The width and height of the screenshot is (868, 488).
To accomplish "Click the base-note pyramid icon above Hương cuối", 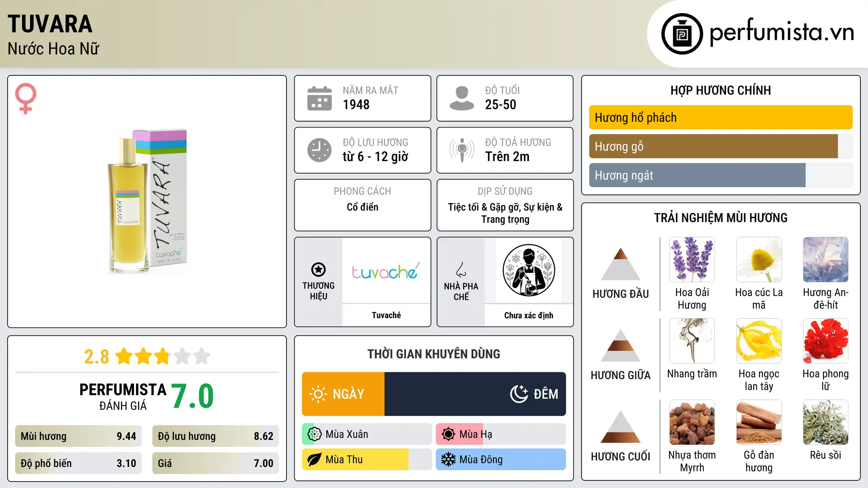I will [620, 427].
